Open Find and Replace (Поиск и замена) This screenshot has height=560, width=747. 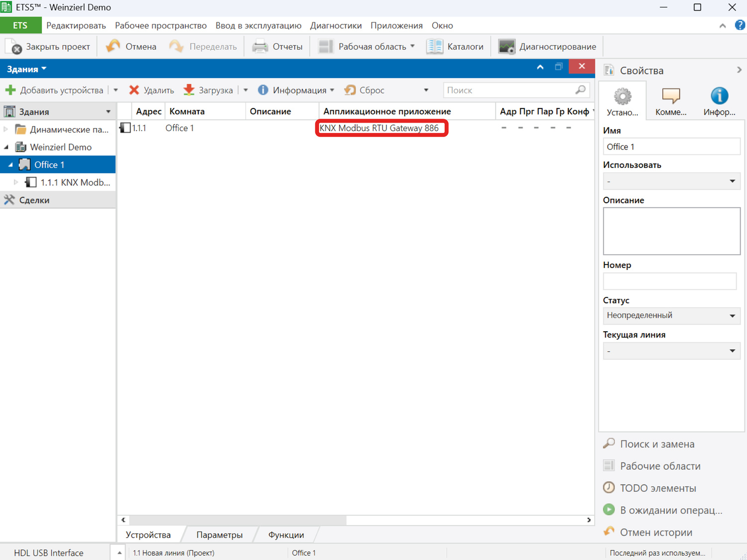[656, 444]
